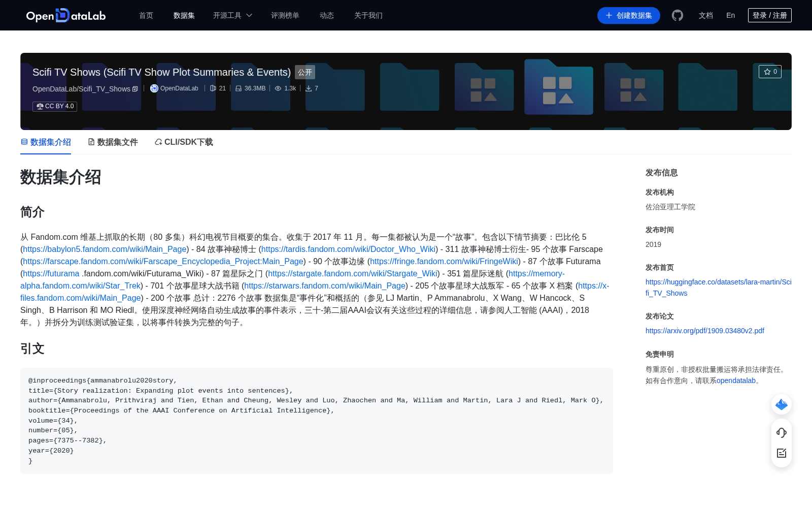The width and height of the screenshot is (812, 508).
Task: Open the starwars.fandom.com Main_Page link
Action: 325,285
